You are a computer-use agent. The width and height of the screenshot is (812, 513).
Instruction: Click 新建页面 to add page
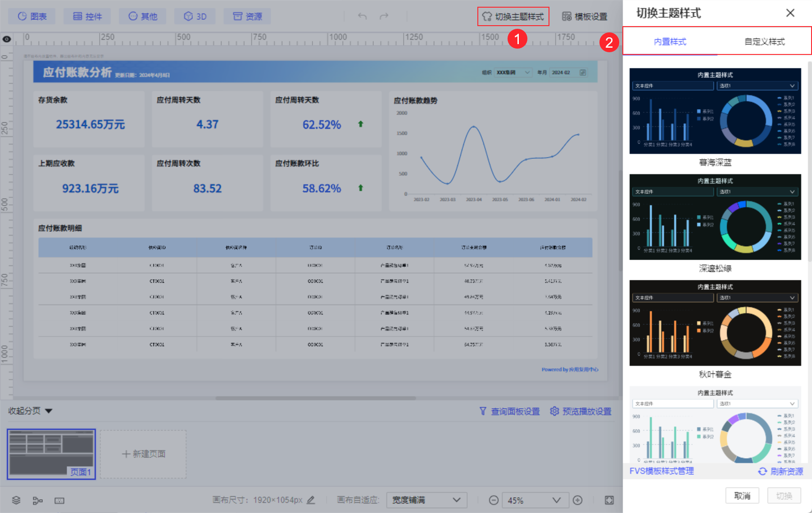tap(143, 454)
